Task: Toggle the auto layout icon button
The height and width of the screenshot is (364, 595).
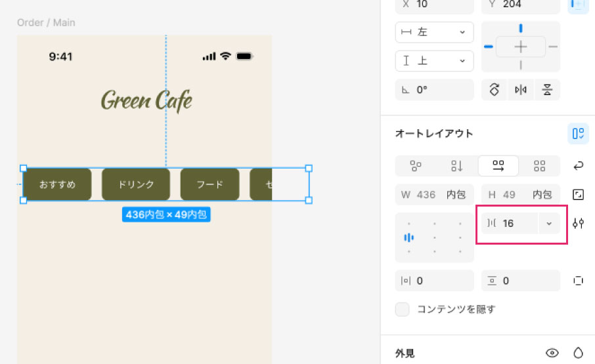Action: coord(578,133)
